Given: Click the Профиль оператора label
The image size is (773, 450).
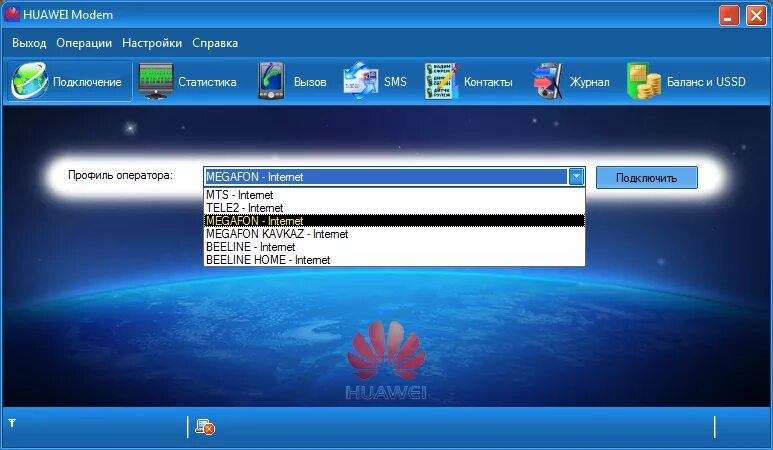Looking at the screenshot, I should point(120,175).
